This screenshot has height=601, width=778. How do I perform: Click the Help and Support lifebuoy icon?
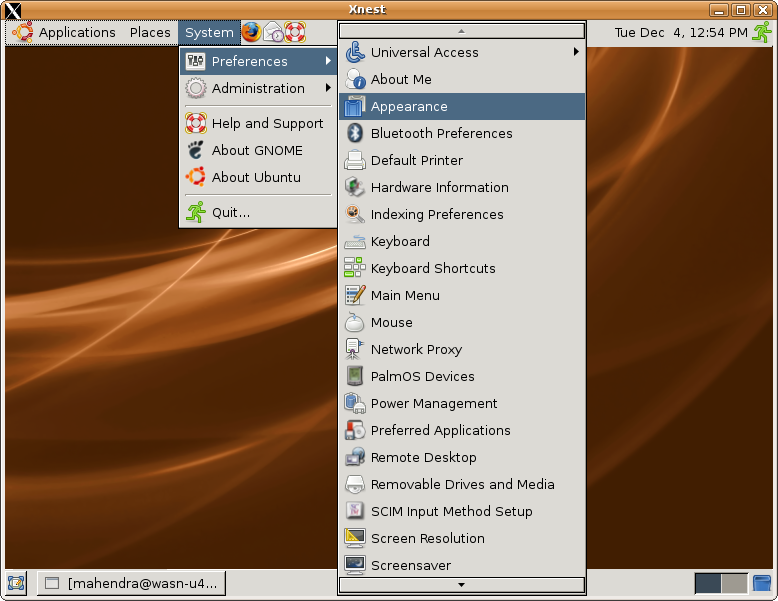click(195, 123)
